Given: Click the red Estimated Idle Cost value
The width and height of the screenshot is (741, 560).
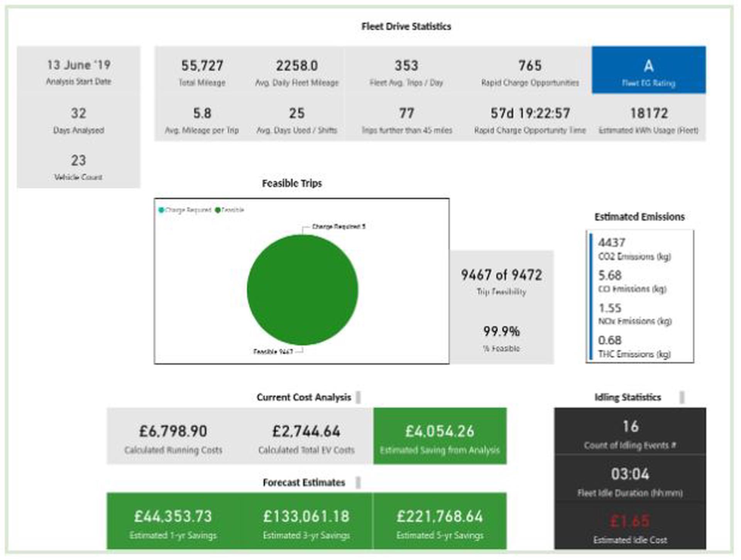Looking at the screenshot, I should click(x=630, y=521).
